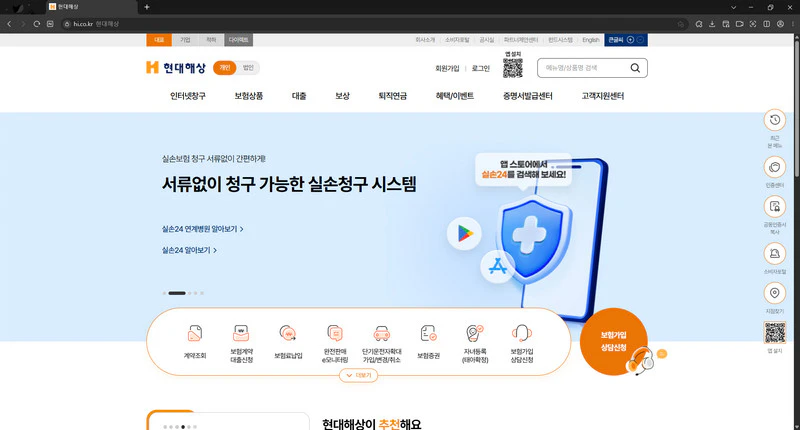
Task: Open the browser profile icon
Action: coord(780,24)
